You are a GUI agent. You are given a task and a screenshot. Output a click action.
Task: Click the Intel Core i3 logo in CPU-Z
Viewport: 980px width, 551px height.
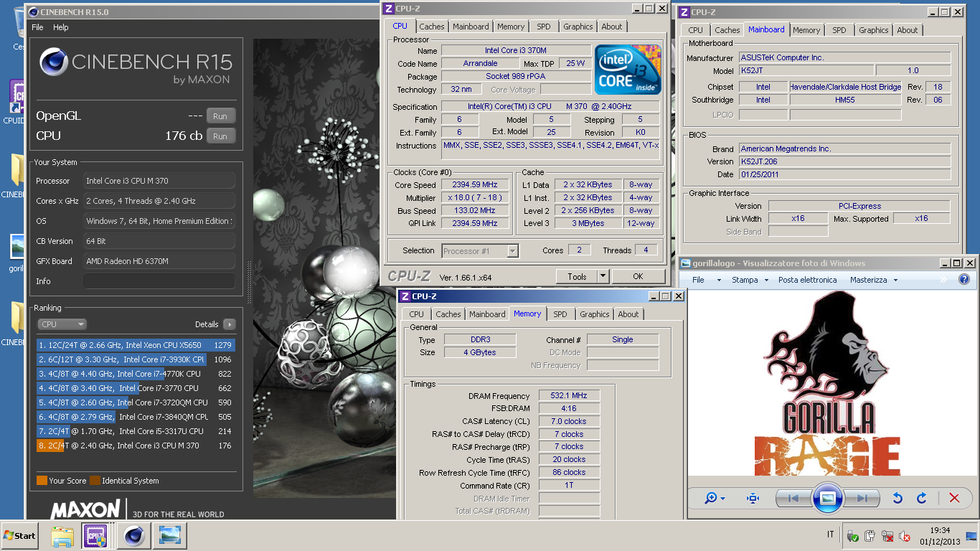click(x=628, y=69)
